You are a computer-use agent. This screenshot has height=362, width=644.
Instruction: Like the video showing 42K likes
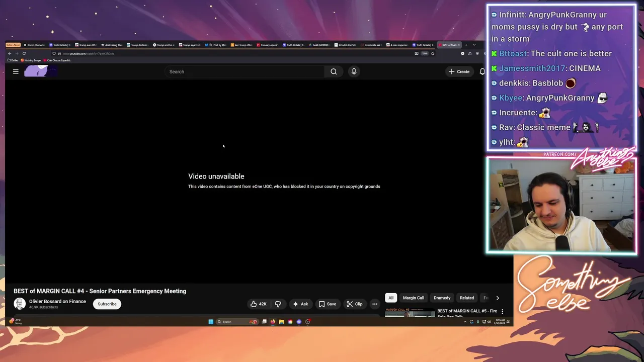259,304
